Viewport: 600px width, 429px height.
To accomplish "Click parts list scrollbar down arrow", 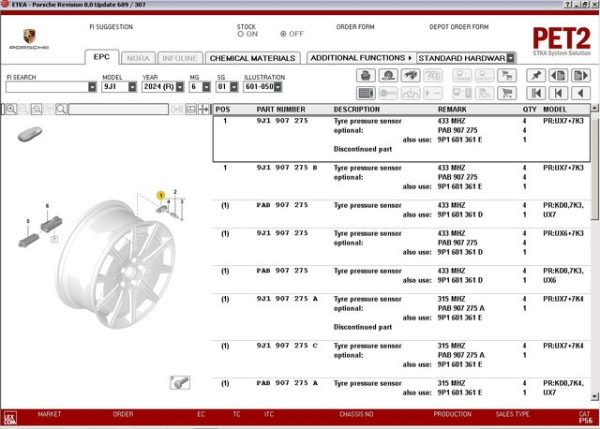I will pos(595,396).
